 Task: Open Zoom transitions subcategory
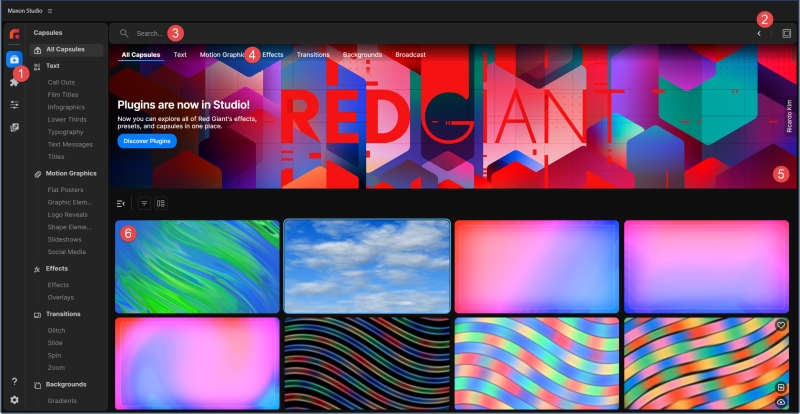pyautogui.click(x=56, y=368)
